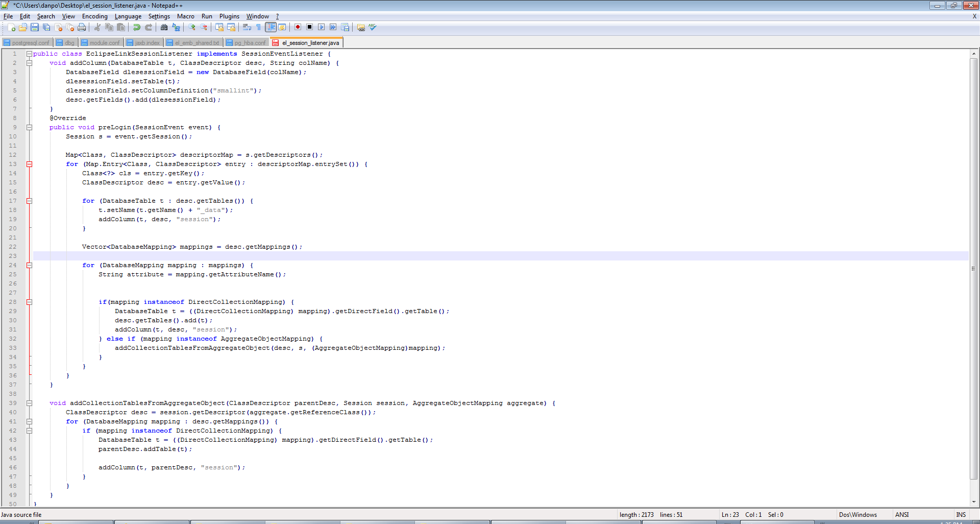Viewport: 980px width, 524px height.
Task: Toggle synchronize horizontal scrolling
Action: (x=231, y=28)
